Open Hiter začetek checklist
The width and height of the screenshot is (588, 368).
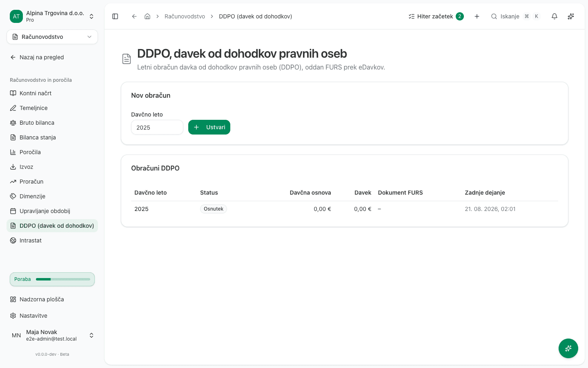[x=436, y=16]
